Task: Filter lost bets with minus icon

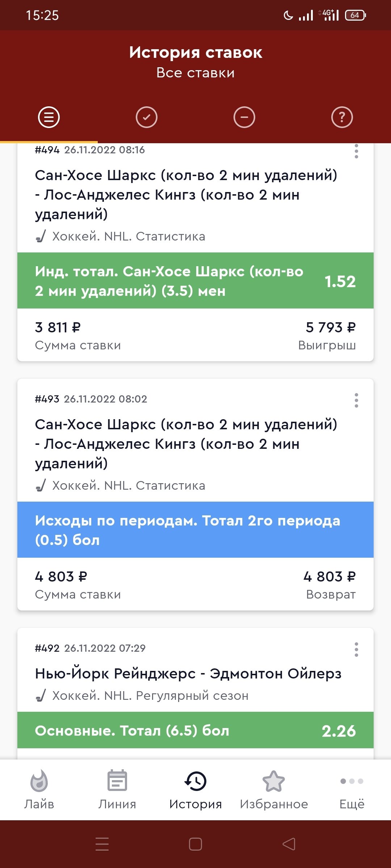Action: coord(244,117)
